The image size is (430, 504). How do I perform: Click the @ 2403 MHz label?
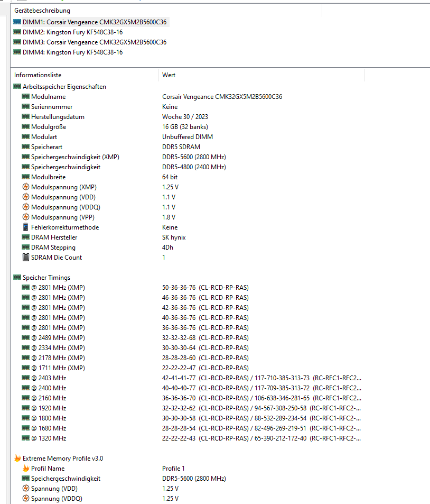(x=49, y=378)
